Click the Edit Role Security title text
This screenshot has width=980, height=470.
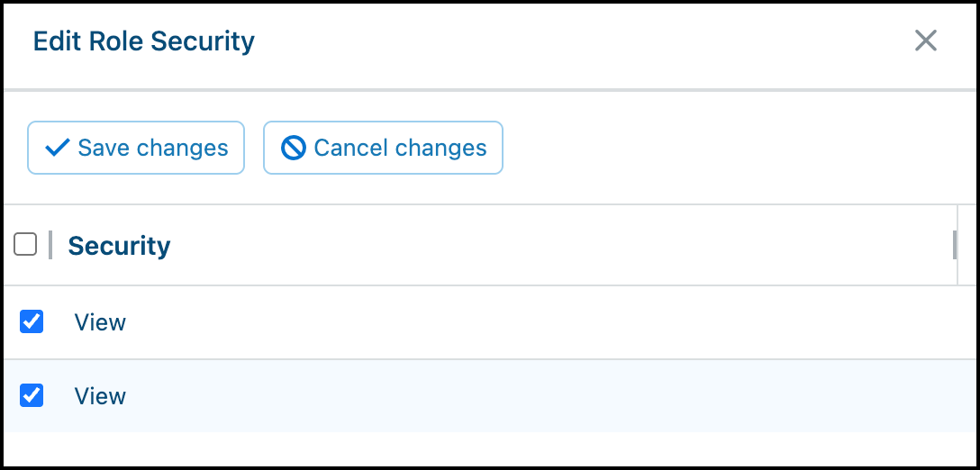pos(144,42)
